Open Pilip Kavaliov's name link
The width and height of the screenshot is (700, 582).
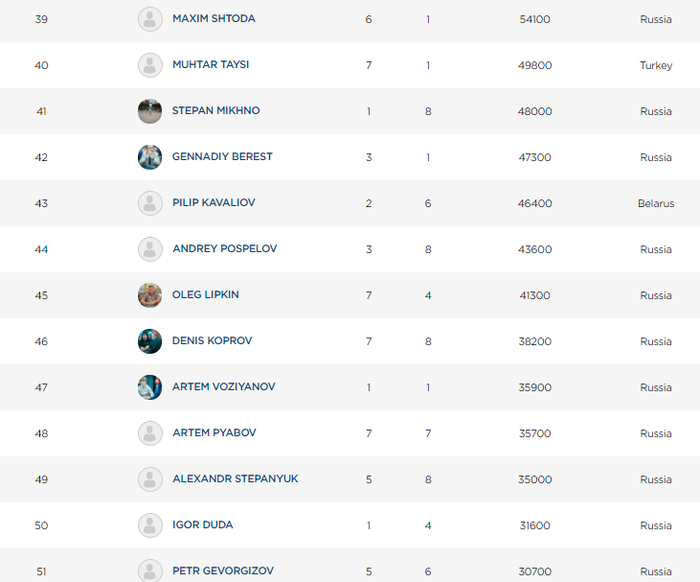[x=213, y=203]
